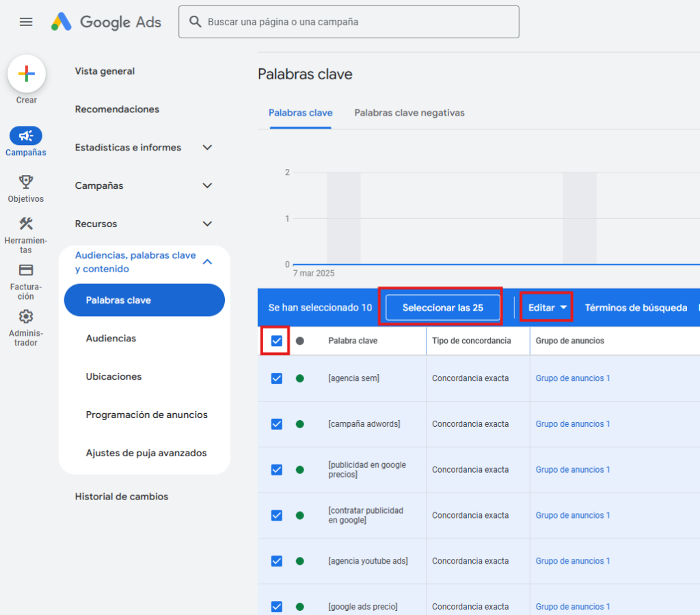Screen dimensions: 700x615
Task: Click the green status dot for [agencia youtube ads]
Action: (299, 561)
